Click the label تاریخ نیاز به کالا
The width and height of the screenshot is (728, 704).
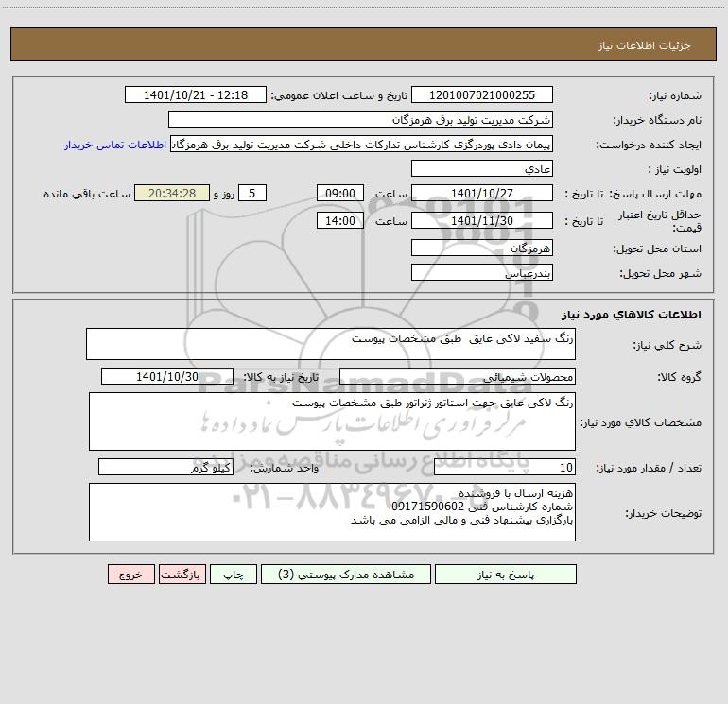[x=281, y=377]
